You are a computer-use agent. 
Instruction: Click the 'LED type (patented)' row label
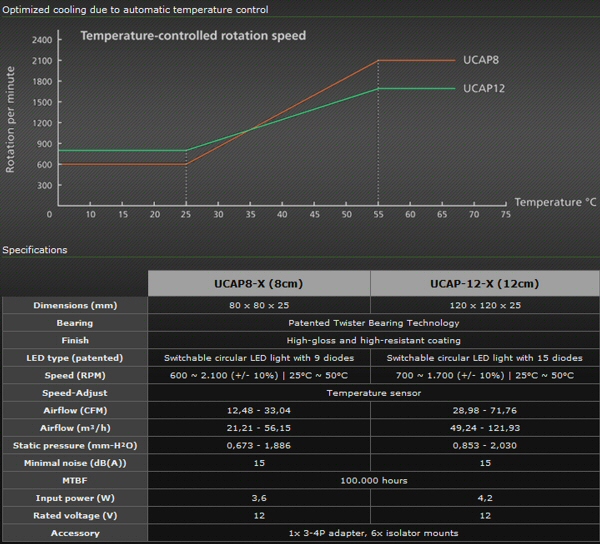tap(75, 358)
